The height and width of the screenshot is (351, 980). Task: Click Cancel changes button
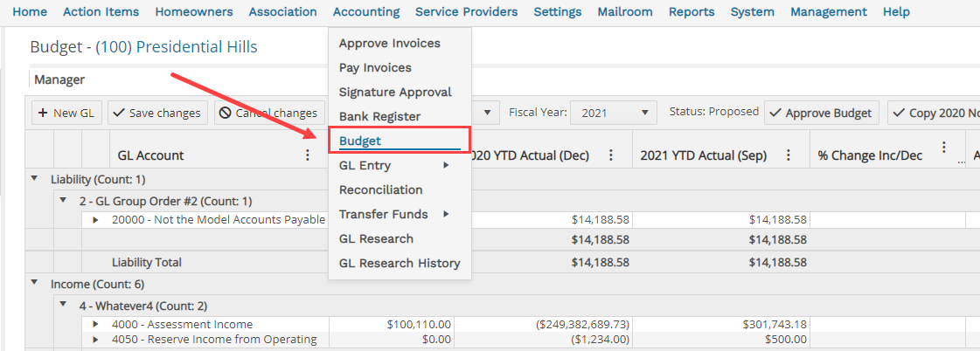click(269, 113)
